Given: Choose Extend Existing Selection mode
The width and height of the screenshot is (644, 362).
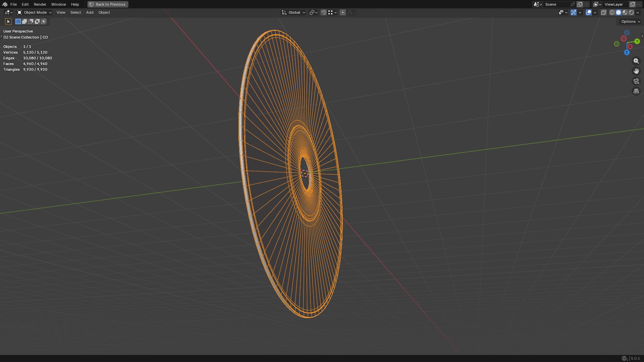Looking at the screenshot, I should [x=24, y=21].
